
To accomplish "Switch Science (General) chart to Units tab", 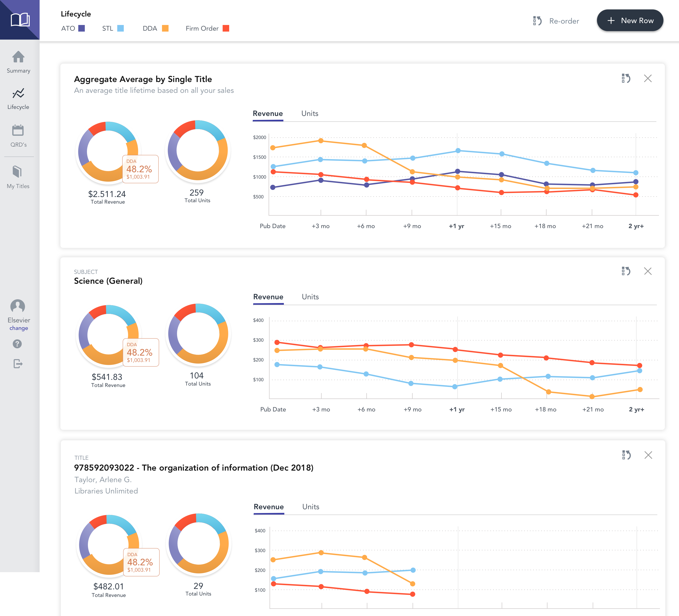I will pos(310,297).
